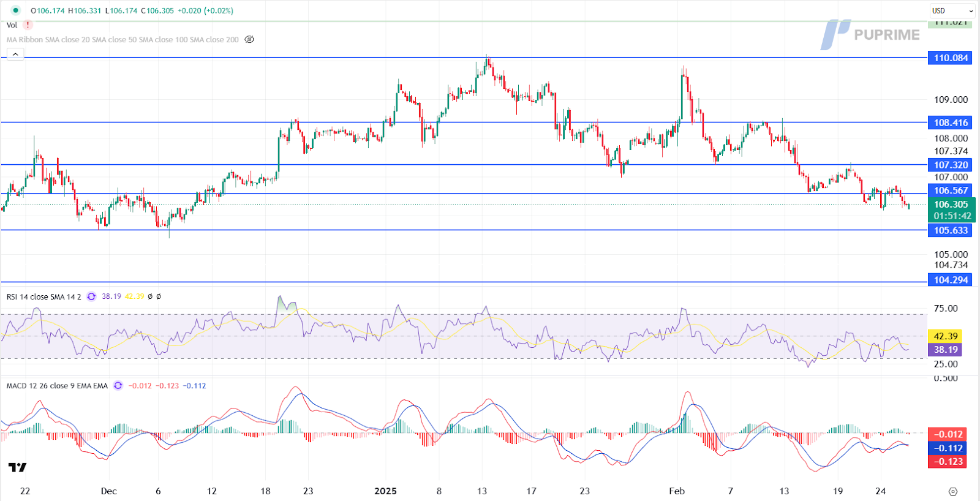The width and height of the screenshot is (980, 501).
Task: Click the 108.416 price line label
Action: click(950, 122)
